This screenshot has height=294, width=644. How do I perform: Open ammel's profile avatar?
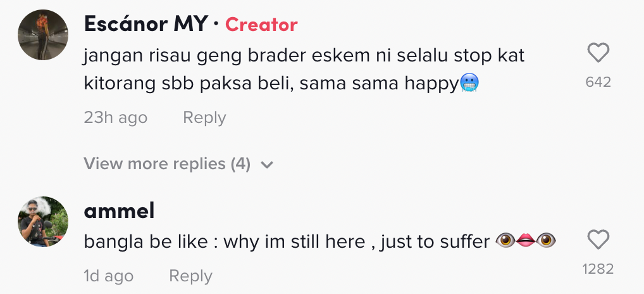tap(43, 221)
